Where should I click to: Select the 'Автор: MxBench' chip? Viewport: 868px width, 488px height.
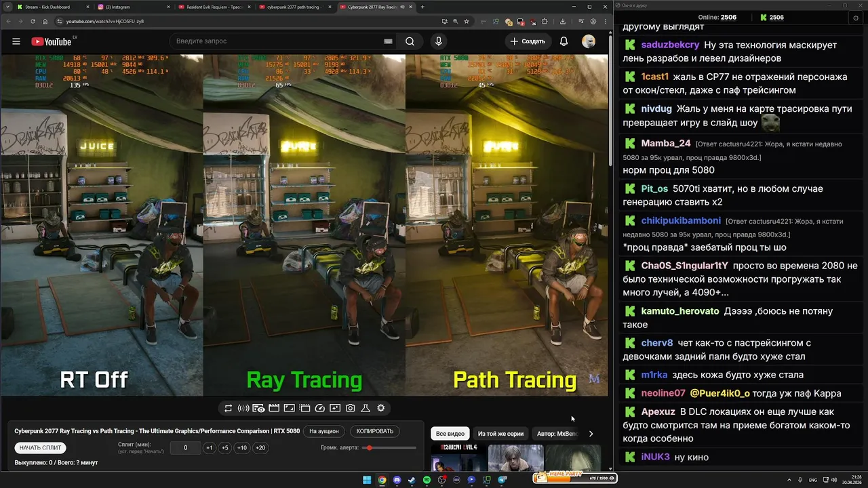[x=557, y=434]
